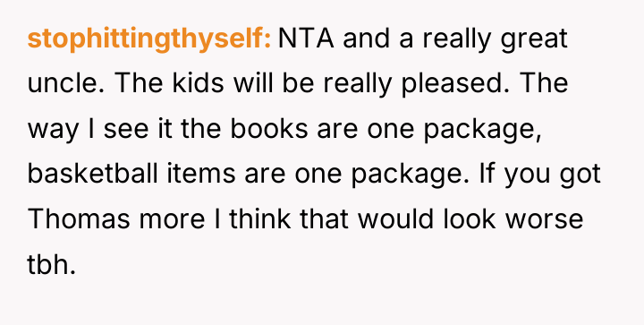Open the stophittingthyself user profile link

tap(149, 39)
